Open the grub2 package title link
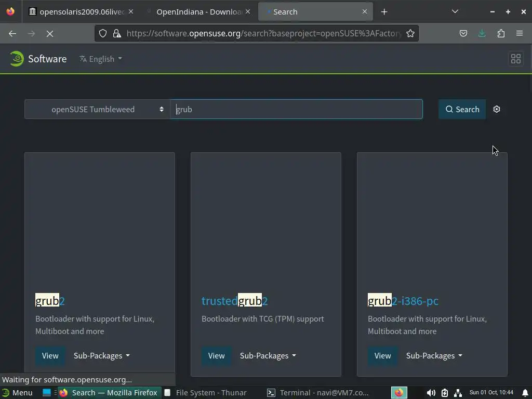 click(x=50, y=301)
